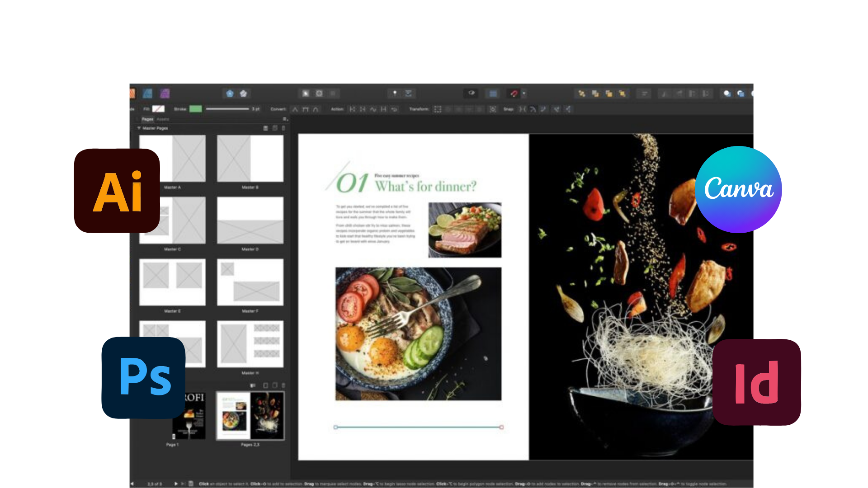Click the preflight check toolbar icon
The width and height of the screenshot is (868, 488).
[408, 94]
